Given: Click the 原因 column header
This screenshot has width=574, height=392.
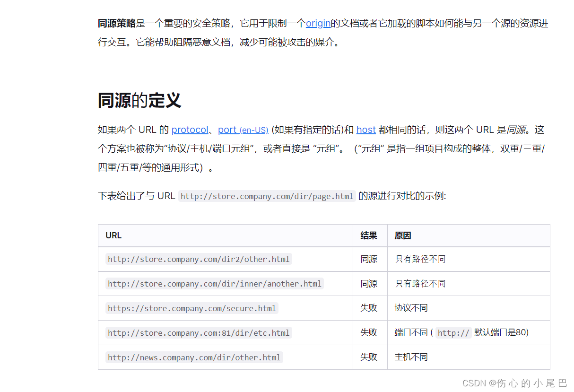Looking at the screenshot, I should click(469, 235).
